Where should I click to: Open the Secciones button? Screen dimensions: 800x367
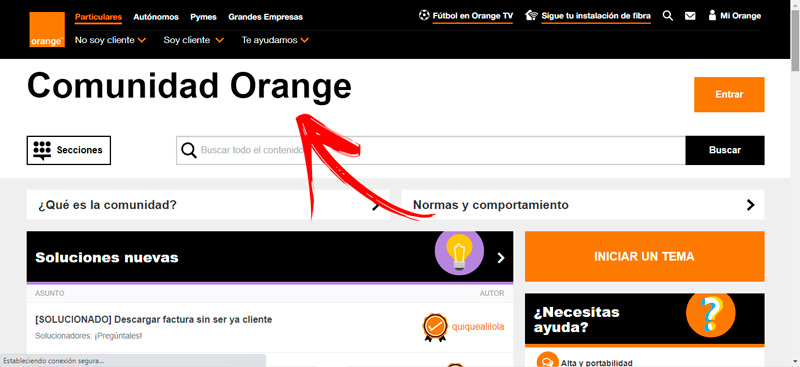pos(69,150)
